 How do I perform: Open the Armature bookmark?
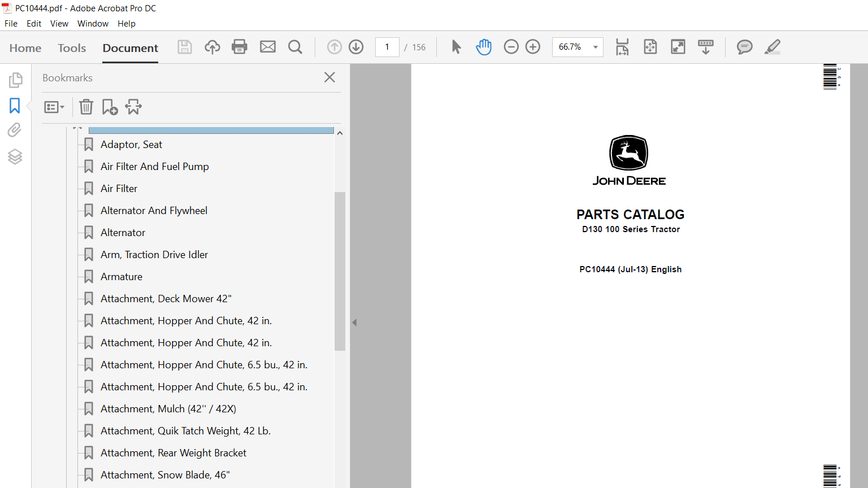[121, 277]
